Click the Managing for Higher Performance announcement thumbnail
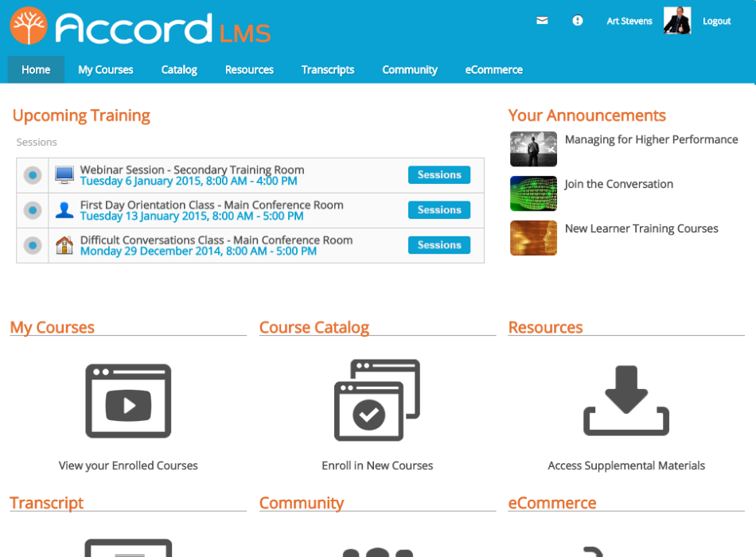The image size is (756, 557). [x=532, y=149]
